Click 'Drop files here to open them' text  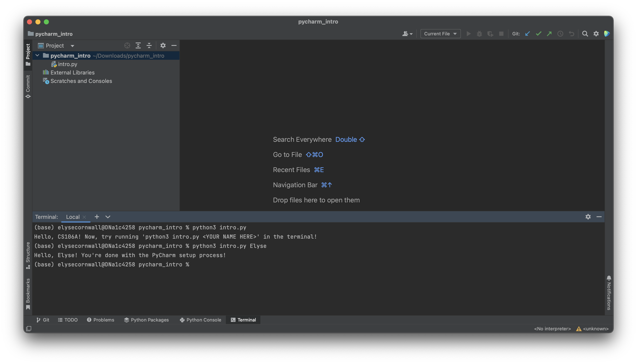[316, 200]
